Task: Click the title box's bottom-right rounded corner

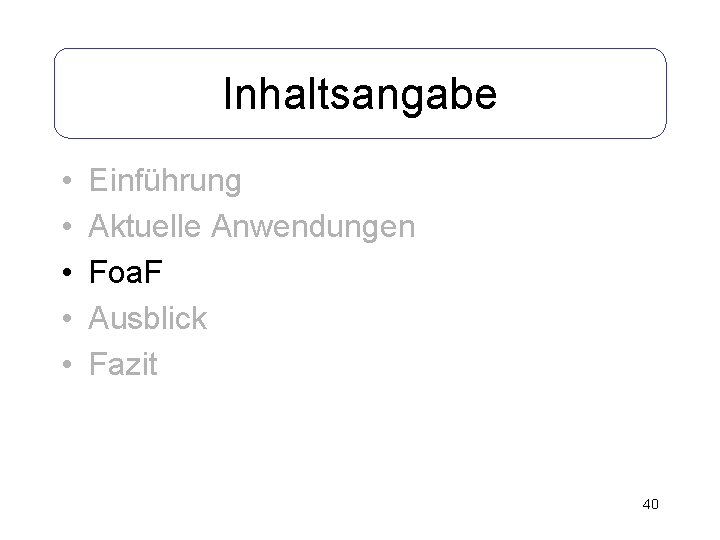Action: 662,133
